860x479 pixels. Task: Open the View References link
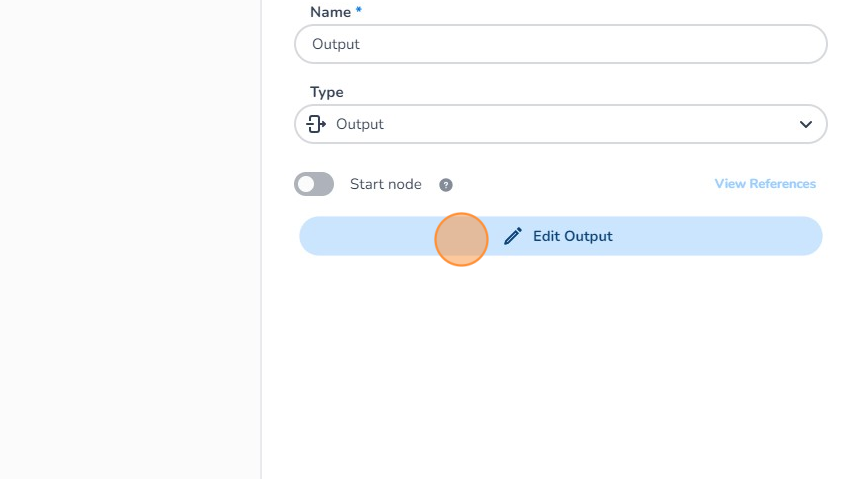pyautogui.click(x=765, y=184)
